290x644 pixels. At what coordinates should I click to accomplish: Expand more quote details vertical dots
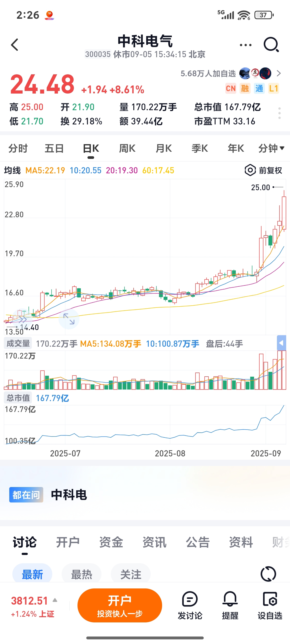pos(280,113)
